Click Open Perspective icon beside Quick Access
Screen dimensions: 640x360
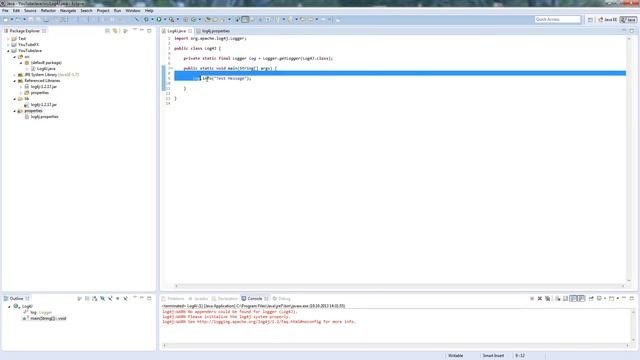click(590, 20)
